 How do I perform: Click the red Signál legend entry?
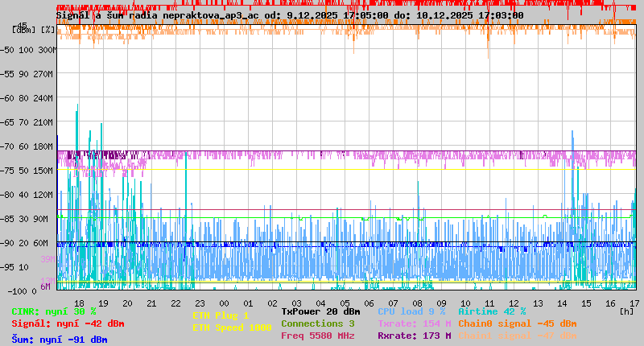(x=68, y=323)
